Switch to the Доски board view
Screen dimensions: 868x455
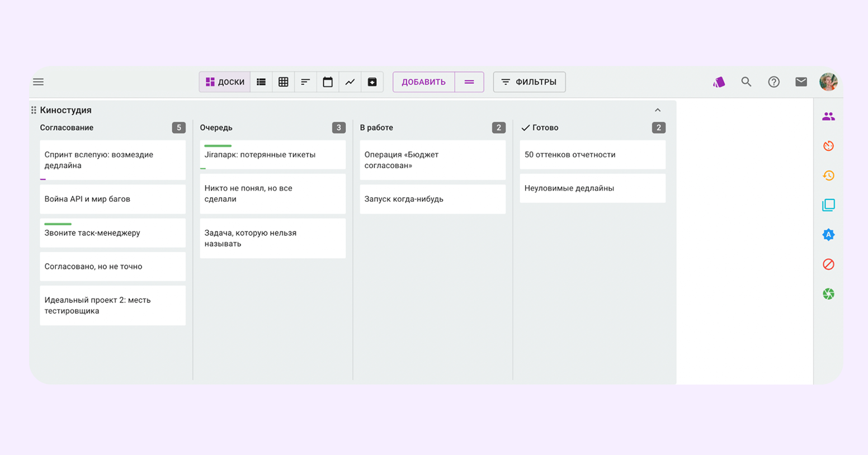point(225,82)
